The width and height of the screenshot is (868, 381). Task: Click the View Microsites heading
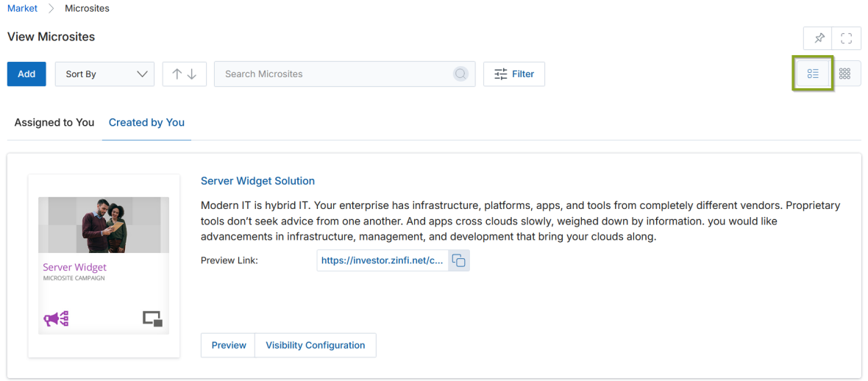pos(51,37)
